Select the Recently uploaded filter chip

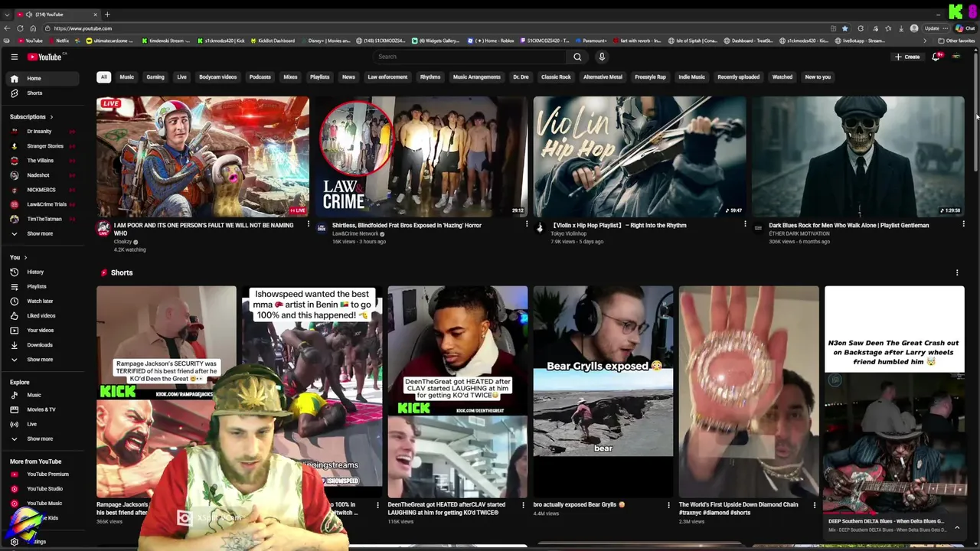(738, 77)
